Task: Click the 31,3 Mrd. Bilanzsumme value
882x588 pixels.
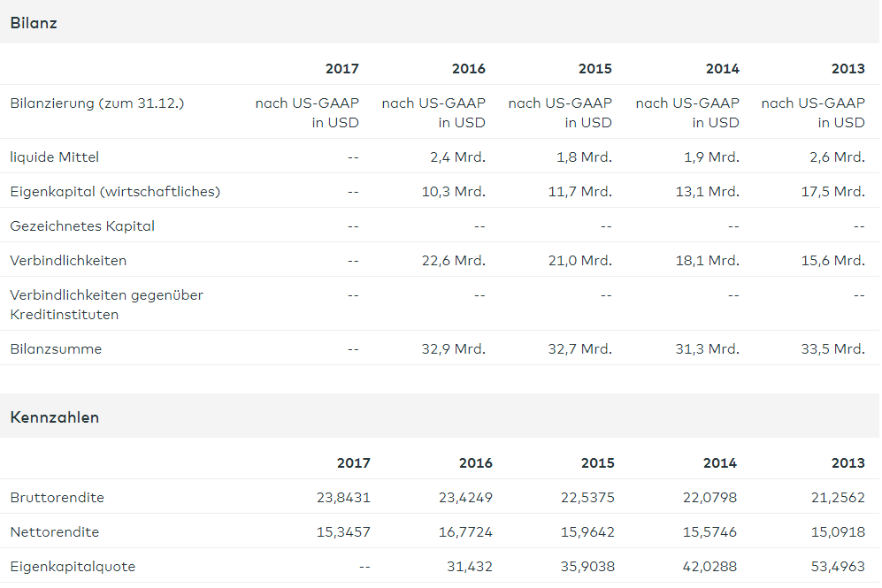Action: 707,348
